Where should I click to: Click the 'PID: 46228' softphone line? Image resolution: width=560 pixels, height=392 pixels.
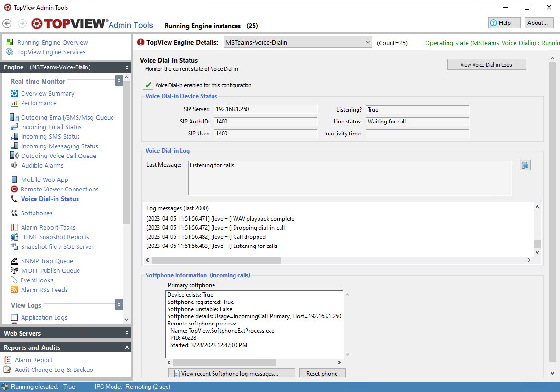point(183,338)
